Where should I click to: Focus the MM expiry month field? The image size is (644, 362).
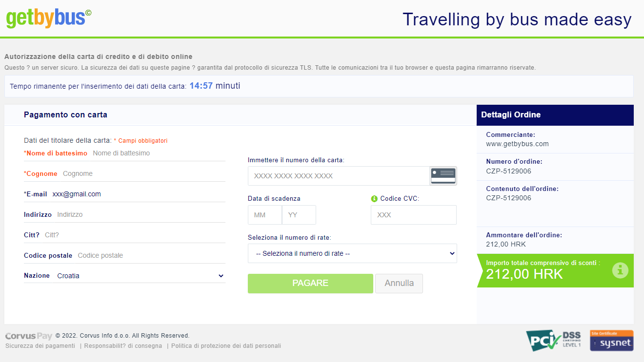[x=265, y=215]
